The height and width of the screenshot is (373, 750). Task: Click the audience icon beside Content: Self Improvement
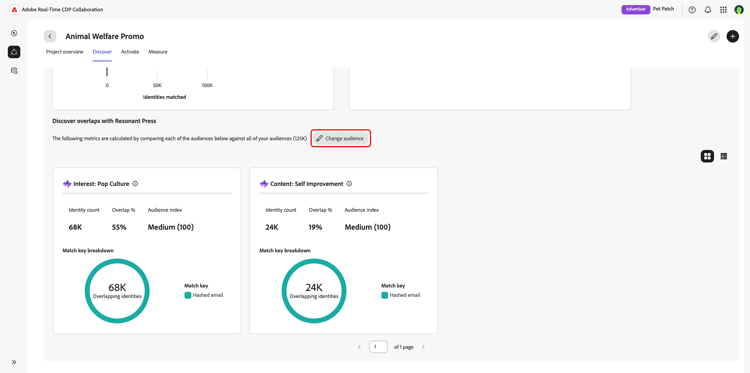(264, 184)
